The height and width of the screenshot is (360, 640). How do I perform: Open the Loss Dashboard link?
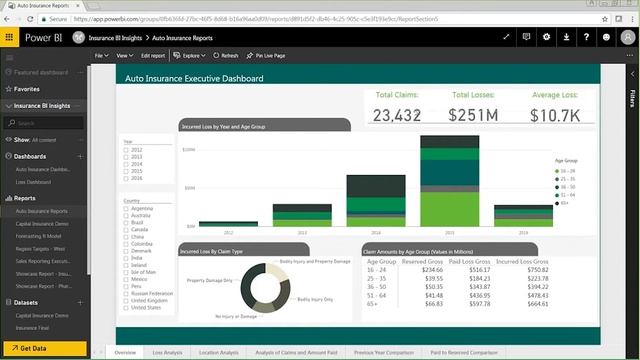click(33, 182)
